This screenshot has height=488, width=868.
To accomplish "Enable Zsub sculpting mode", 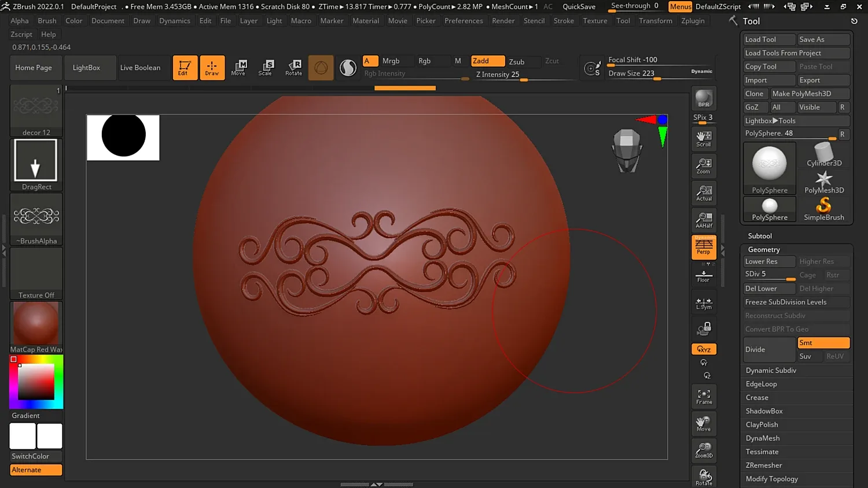I will (517, 61).
